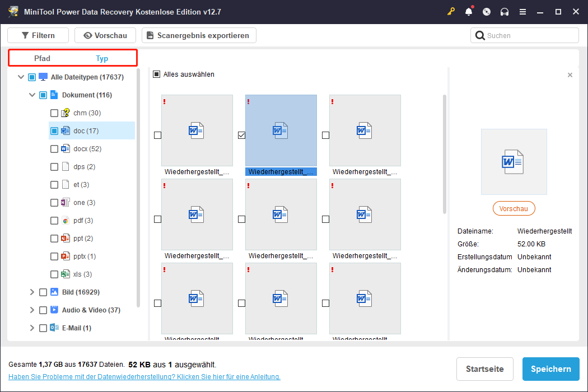Open the hamburger menu
Viewport: 588px width, 392px height.
(x=522, y=11)
